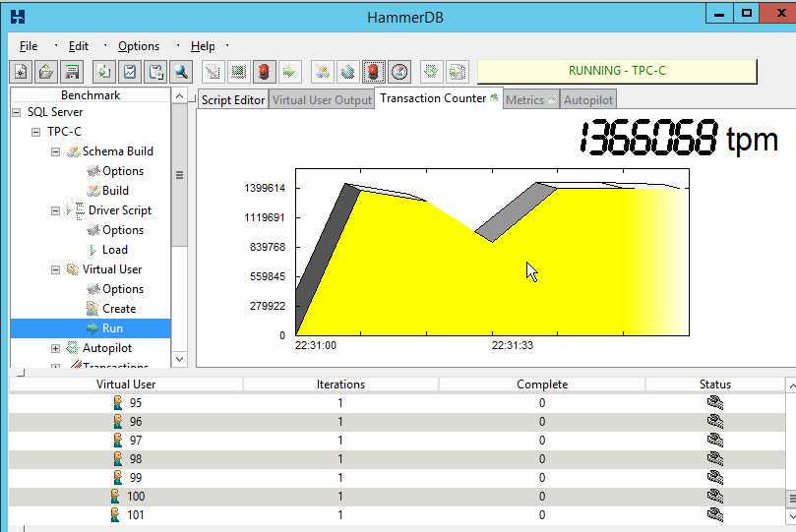Click the magnifier Search toolbar icon

point(181,72)
